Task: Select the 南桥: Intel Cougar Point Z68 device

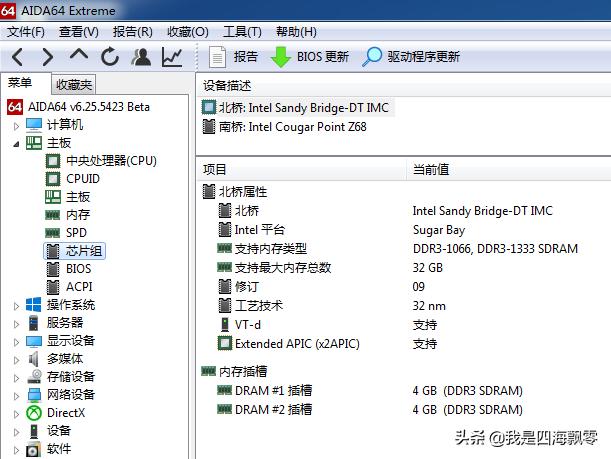Action: point(284,127)
